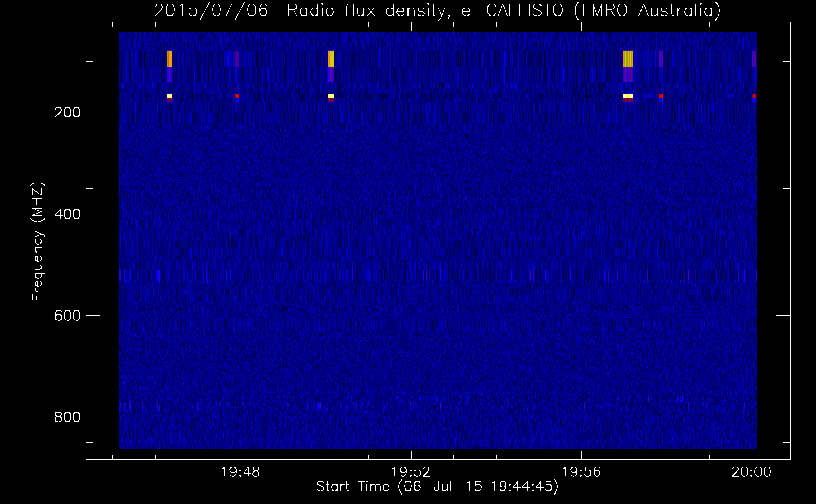Viewport: 816px width, 504px height.
Task: Click the 20:00 time tick label
Action: click(751, 472)
